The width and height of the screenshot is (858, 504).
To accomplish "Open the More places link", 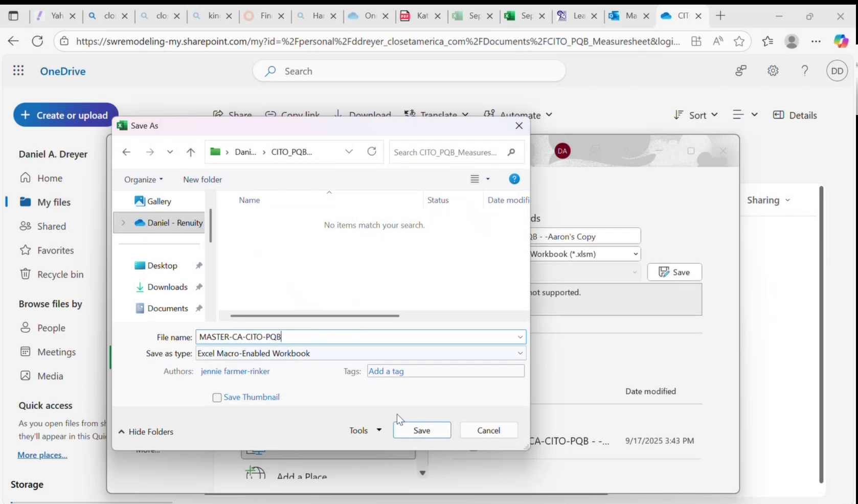I will [42, 454].
